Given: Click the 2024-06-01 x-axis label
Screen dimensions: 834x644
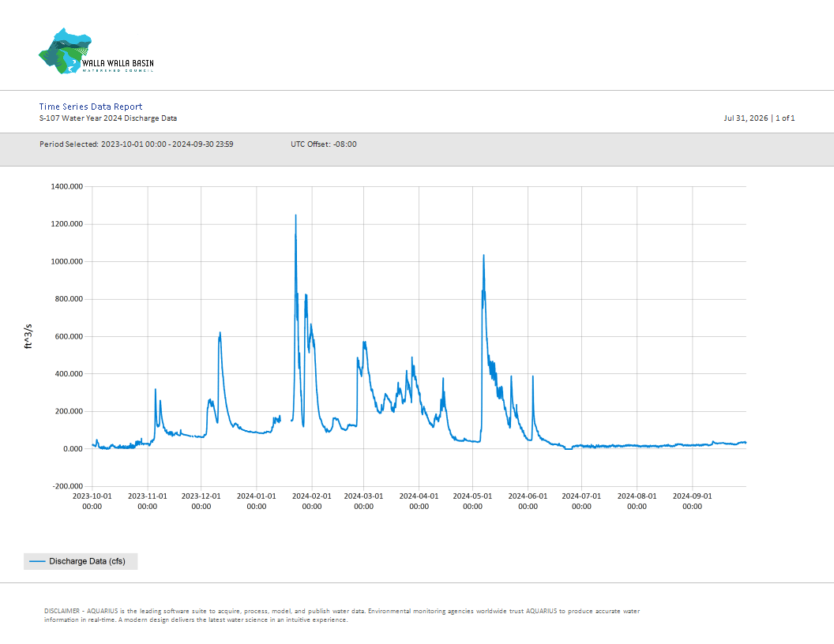Looking at the screenshot, I should point(528,501).
